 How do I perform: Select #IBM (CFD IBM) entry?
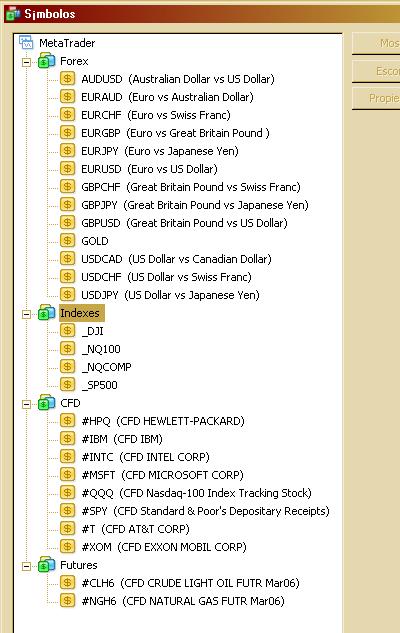[122, 439]
